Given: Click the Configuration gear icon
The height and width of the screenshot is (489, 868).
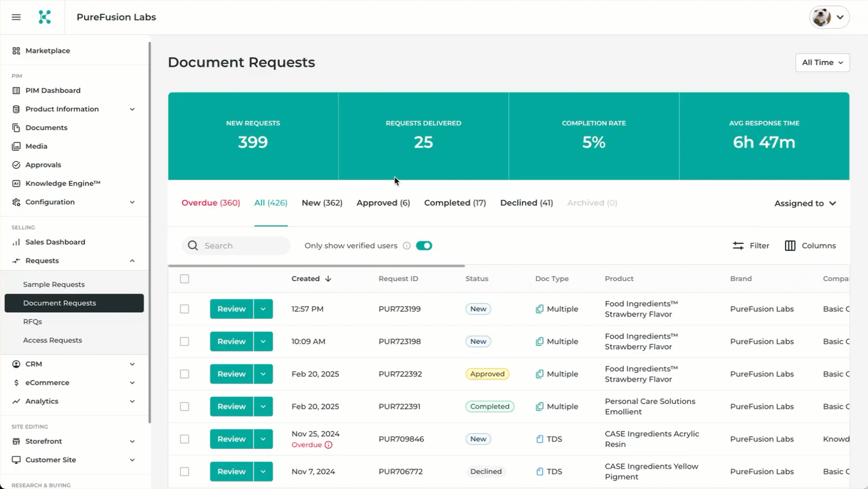Looking at the screenshot, I should pos(16,202).
